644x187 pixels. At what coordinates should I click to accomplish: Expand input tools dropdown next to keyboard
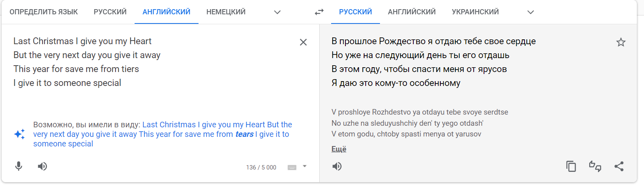coord(305,166)
